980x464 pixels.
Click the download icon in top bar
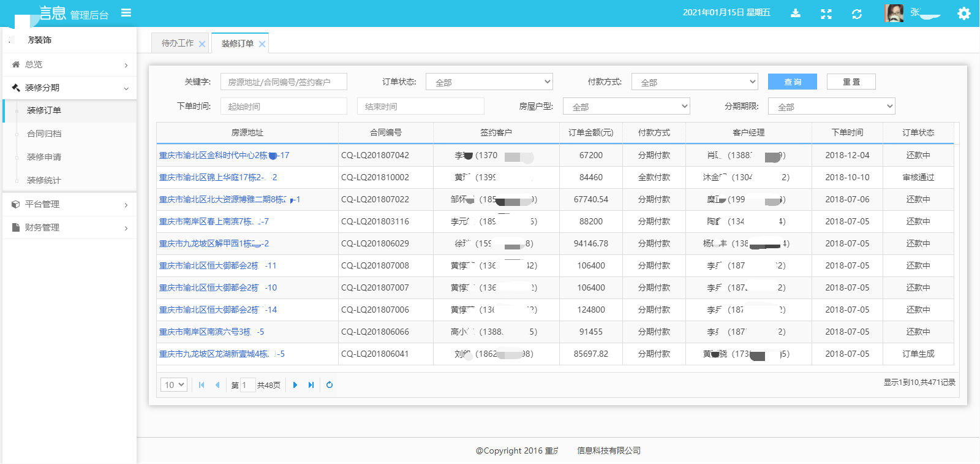(x=796, y=13)
